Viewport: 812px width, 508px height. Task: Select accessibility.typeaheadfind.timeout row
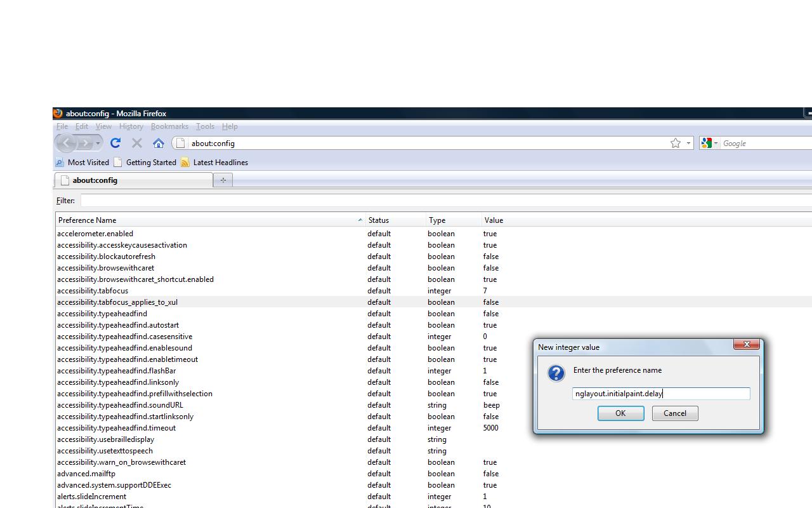coord(433,428)
